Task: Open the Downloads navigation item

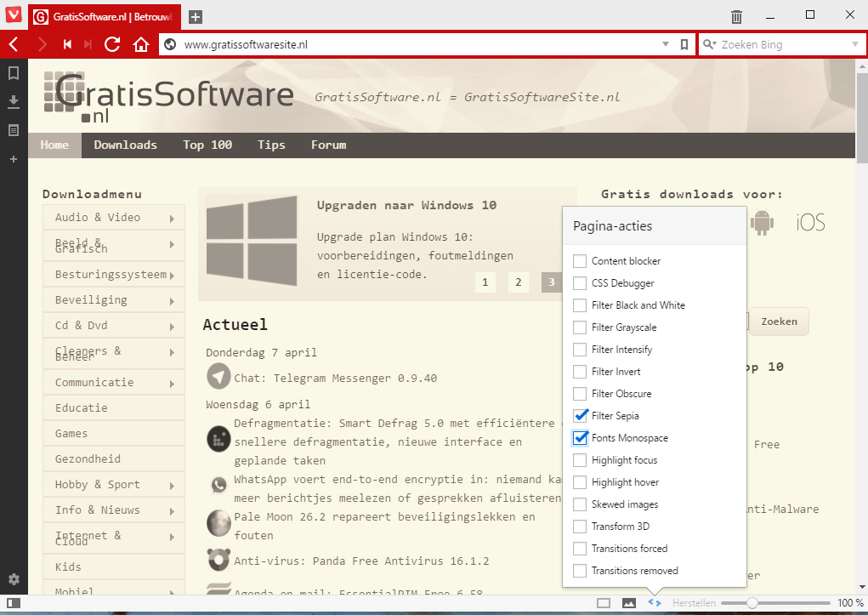Action: 125,145
